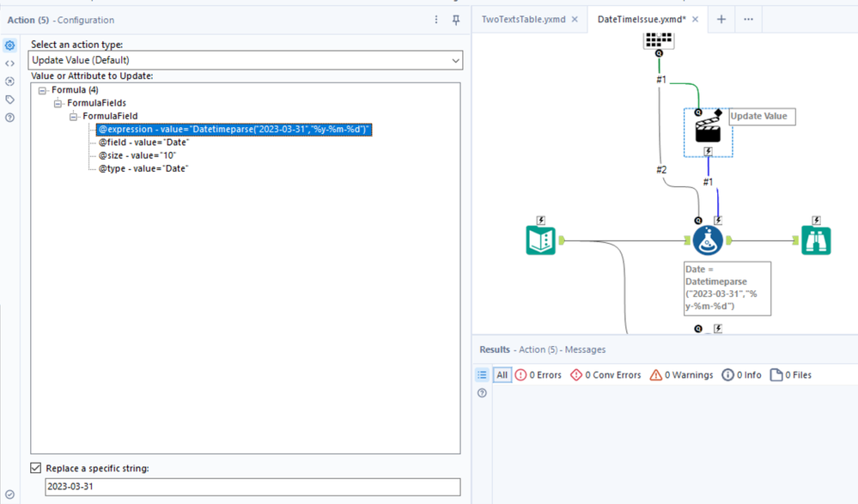Viewport: 858px width, 504px height.
Task: Click the checkmark icon at sidebar bottom
Action: 9,495
